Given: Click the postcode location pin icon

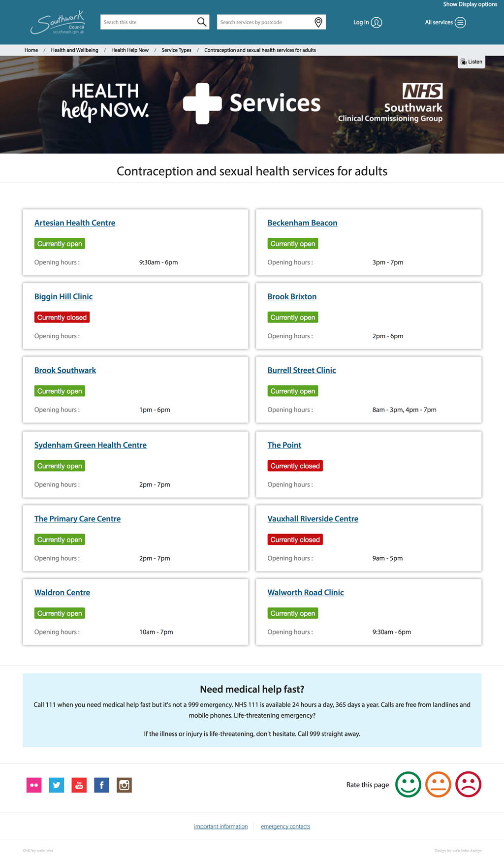Looking at the screenshot, I should pos(318,22).
